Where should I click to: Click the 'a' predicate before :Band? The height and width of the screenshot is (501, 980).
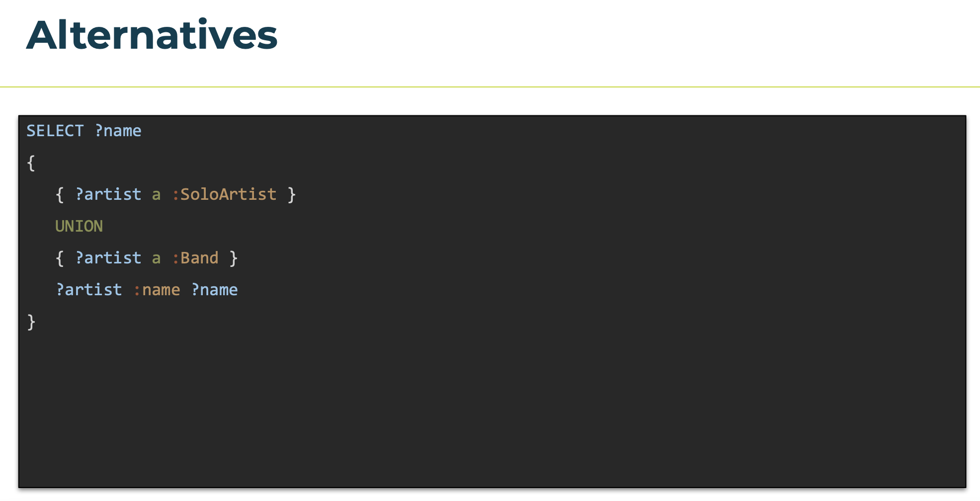point(157,258)
